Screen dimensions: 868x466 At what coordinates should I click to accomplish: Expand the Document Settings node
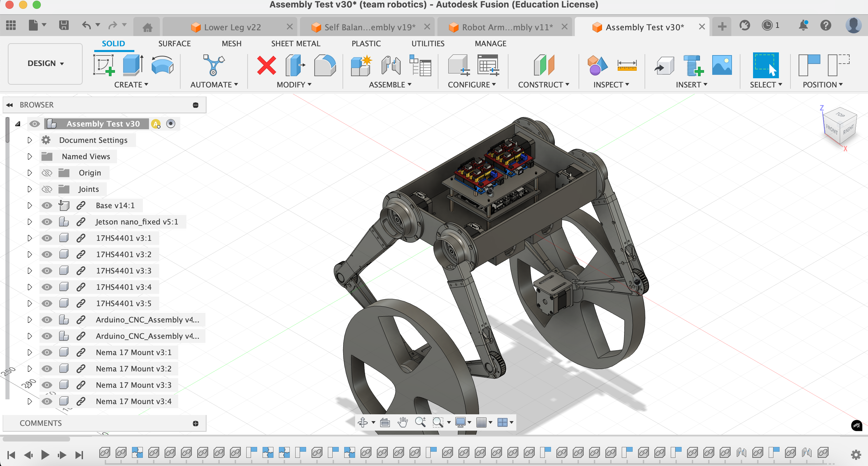[x=29, y=140]
